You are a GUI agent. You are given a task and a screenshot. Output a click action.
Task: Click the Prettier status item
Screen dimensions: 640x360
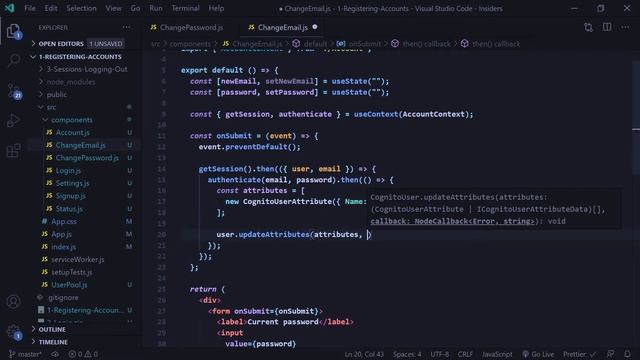click(x=580, y=354)
